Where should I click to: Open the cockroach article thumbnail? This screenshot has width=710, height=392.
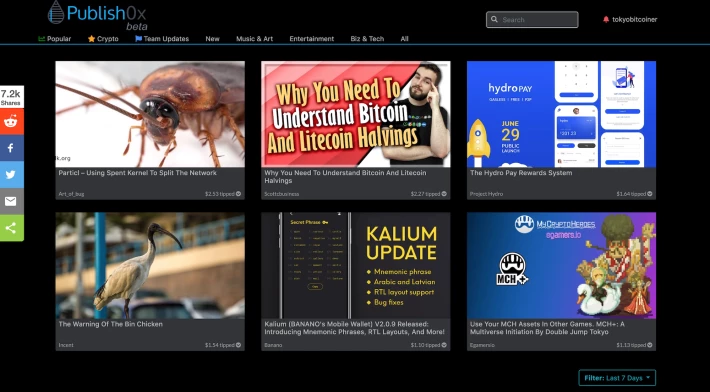[150, 114]
